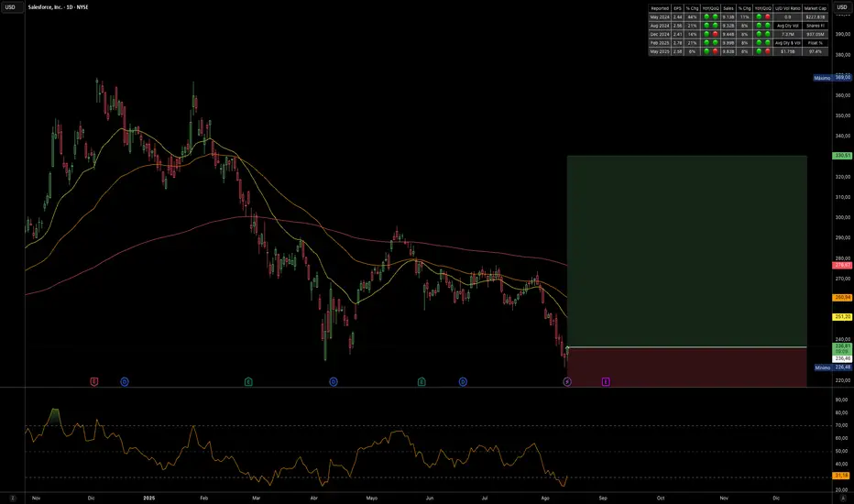Open the USD selector at top left
The width and height of the screenshot is (854, 504).
pyautogui.click(x=10, y=7)
